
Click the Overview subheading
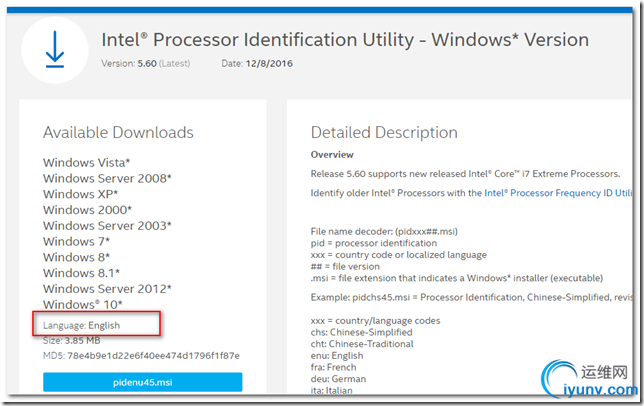coord(332,155)
